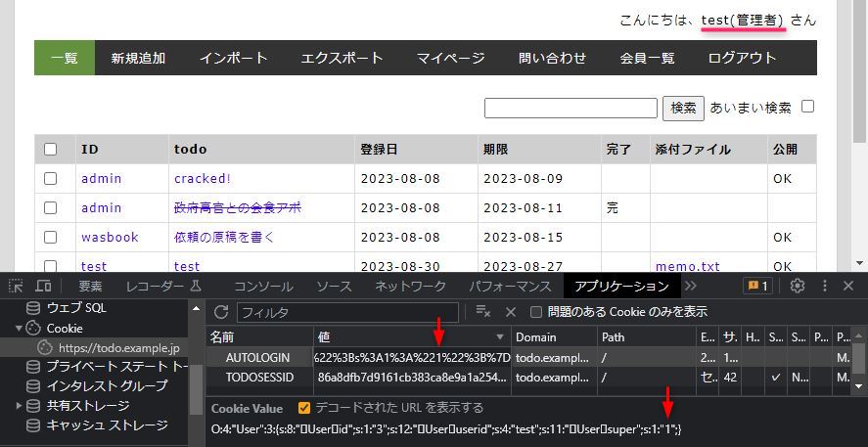Enable the あいまい検索 checkbox
Screen dimensions: 868x447
tap(808, 107)
